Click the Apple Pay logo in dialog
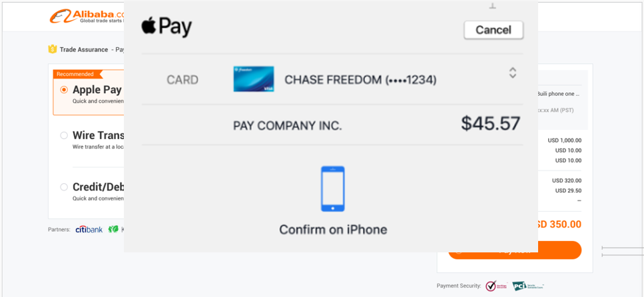 (x=166, y=27)
